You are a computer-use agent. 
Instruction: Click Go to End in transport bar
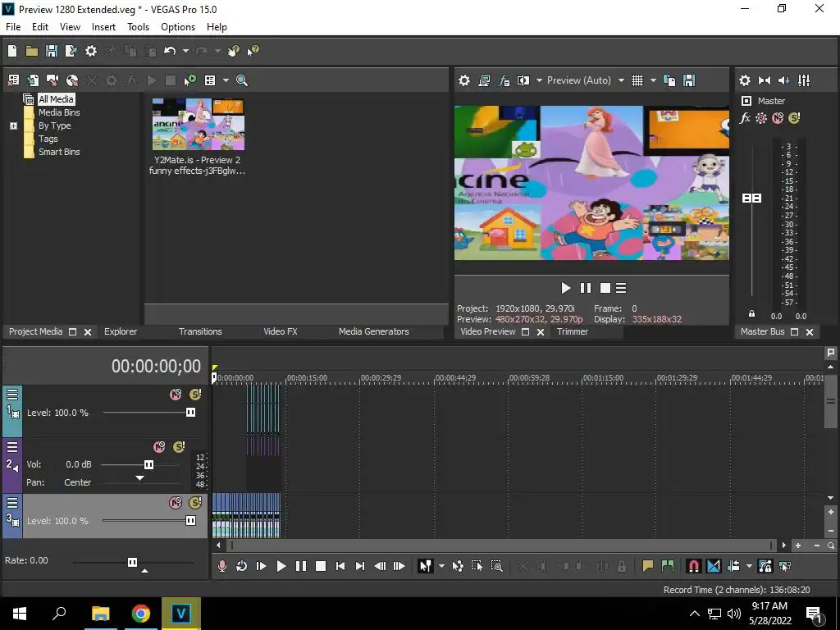[360, 566]
